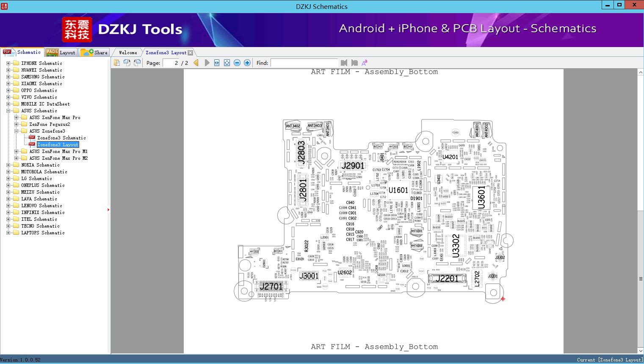Toggle match case search option icon

click(364, 63)
